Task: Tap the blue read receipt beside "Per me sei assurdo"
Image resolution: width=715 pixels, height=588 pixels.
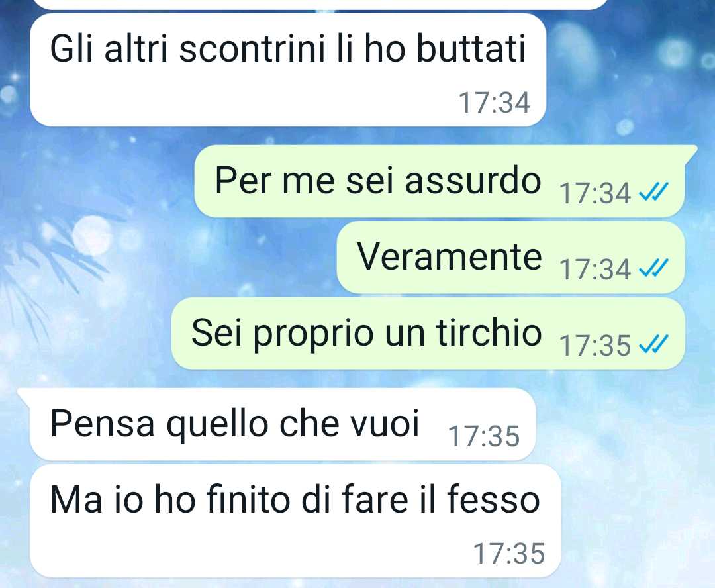Action: 653,192
